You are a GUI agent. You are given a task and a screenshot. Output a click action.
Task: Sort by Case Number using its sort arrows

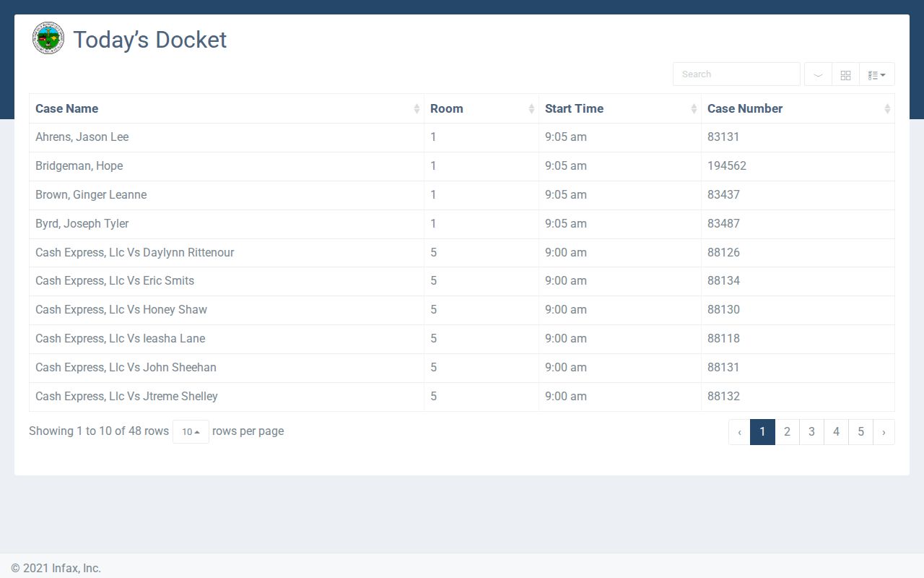click(887, 108)
